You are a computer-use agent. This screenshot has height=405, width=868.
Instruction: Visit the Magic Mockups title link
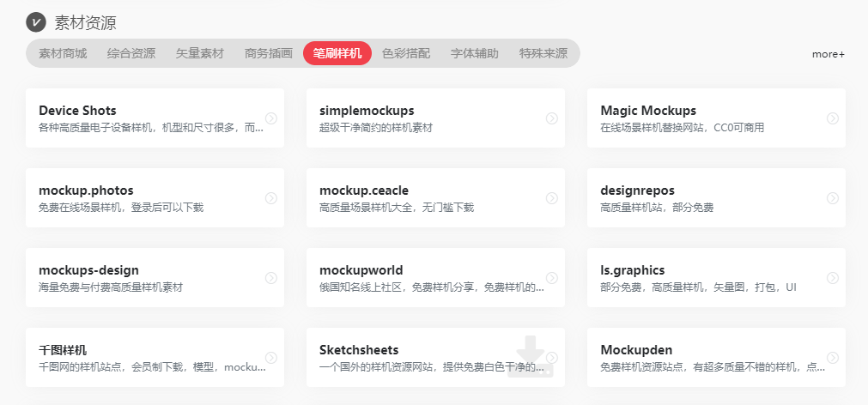pyautogui.click(x=648, y=111)
